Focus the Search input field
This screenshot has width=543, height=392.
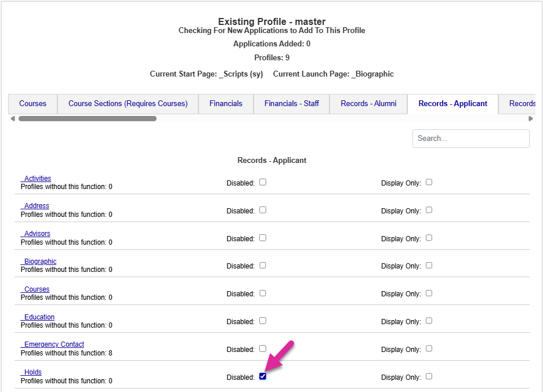[x=470, y=139]
